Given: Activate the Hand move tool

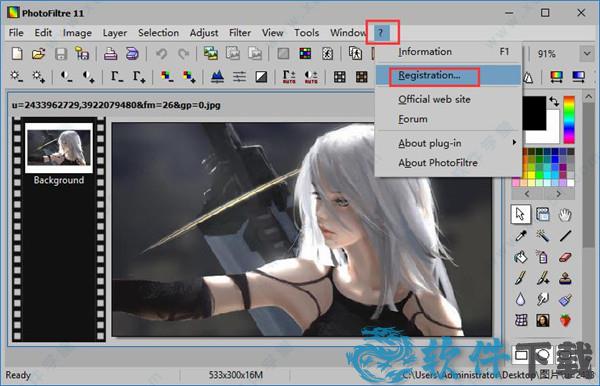Looking at the screenshot, I should [565, 215].
